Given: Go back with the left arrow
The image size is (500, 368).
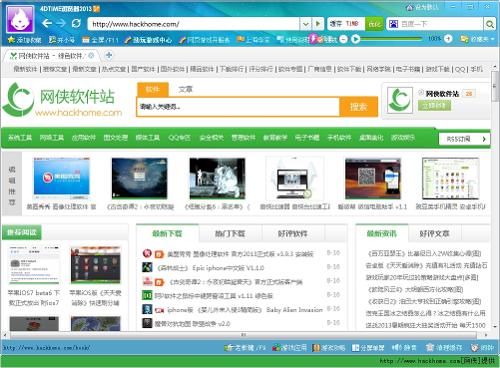Looking at the screenshot, I should point(47,23).
